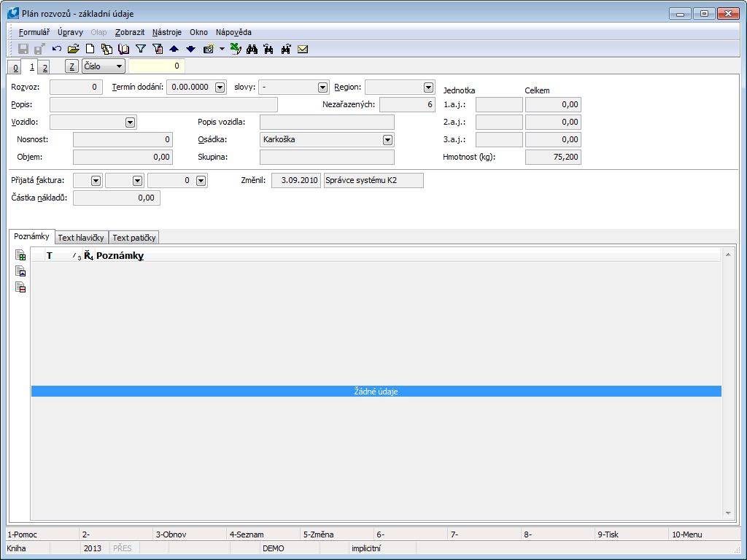Click the Z button beside Číslo
Viewport: 747px width, 560px height.
[x=71, y=66]
